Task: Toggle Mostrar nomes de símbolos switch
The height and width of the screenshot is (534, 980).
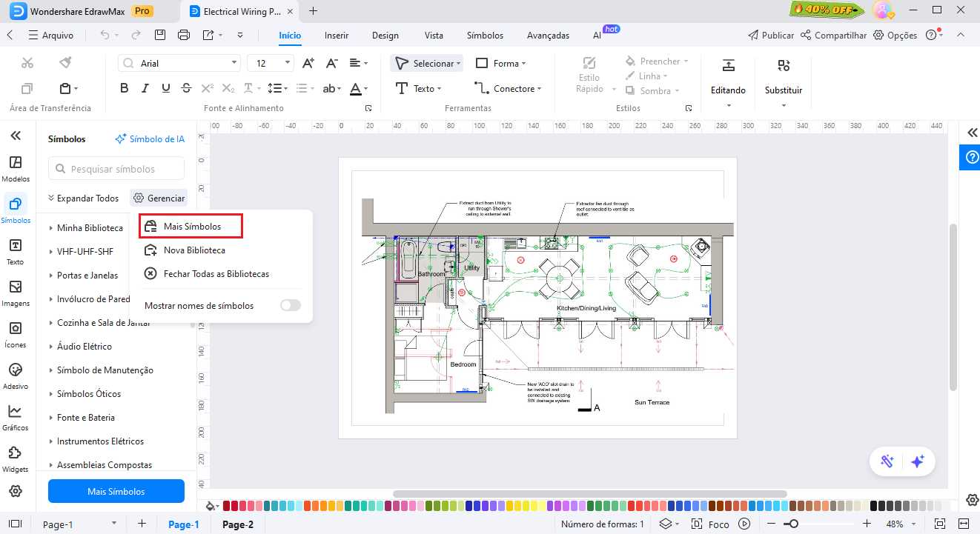Action: tap(291, 305)
